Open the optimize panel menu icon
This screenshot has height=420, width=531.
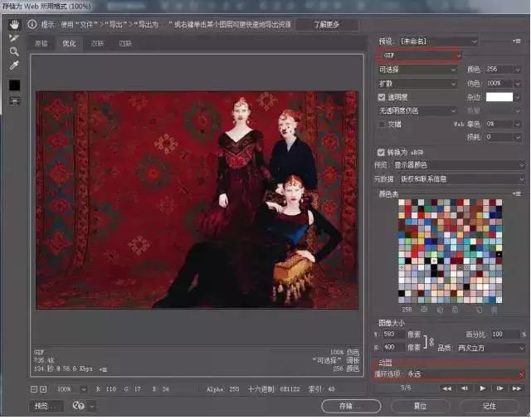click(x=516, y=41)
